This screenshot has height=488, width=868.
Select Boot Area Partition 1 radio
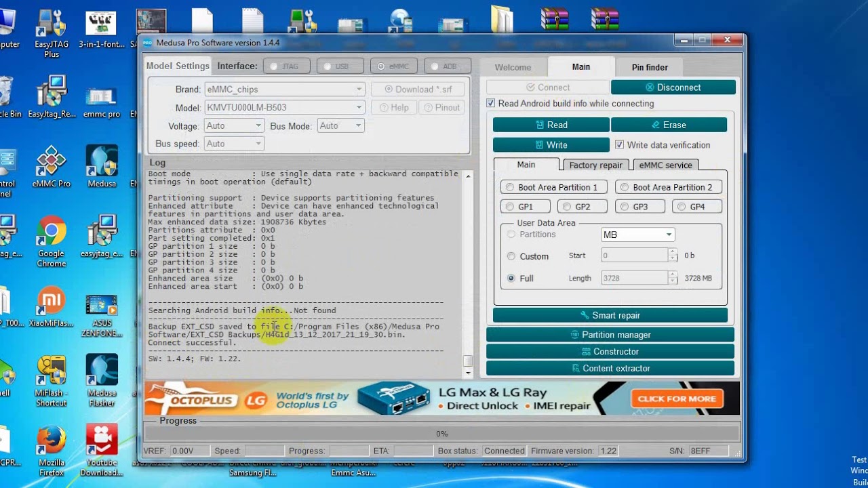pyautogui.click(x=510, y=188)
